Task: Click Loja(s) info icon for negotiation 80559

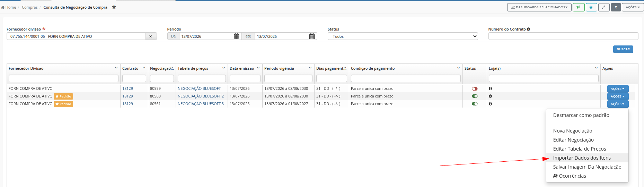Action: point(490,88)
